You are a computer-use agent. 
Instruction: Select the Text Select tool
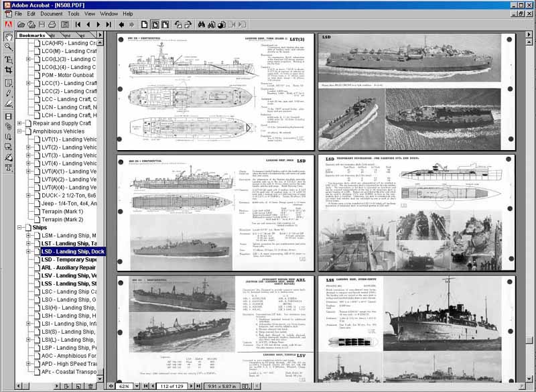pyautogui.click(x=9, y=59)
